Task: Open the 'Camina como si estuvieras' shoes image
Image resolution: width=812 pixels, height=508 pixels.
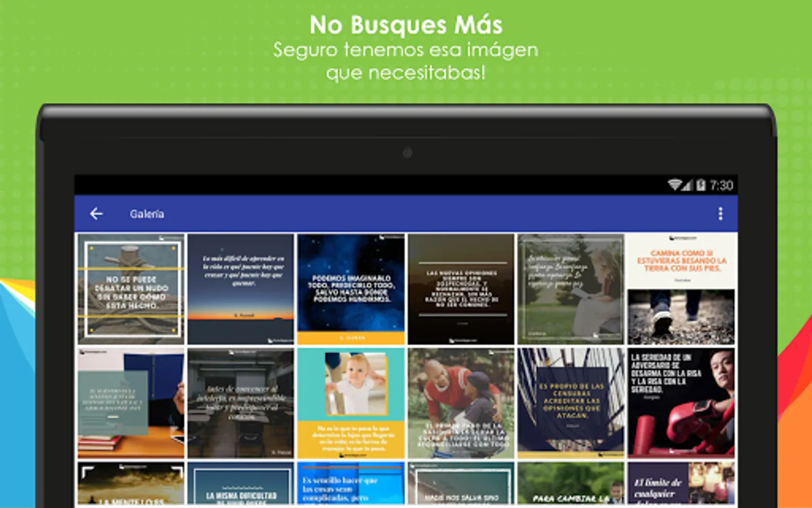Action: pyautogui.click(x=681, y=289)
